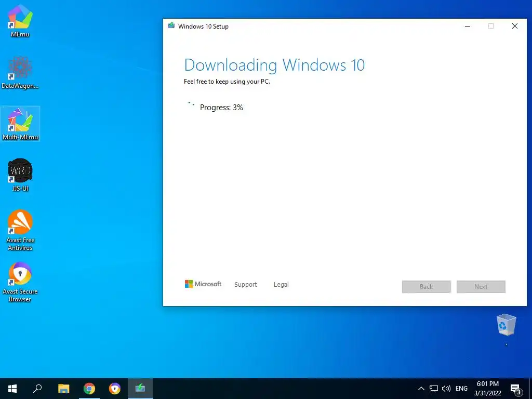Screen dimensions: 532x399
Task: Click the Microsoft logo in Setup
Action: (x=203, y=284)
